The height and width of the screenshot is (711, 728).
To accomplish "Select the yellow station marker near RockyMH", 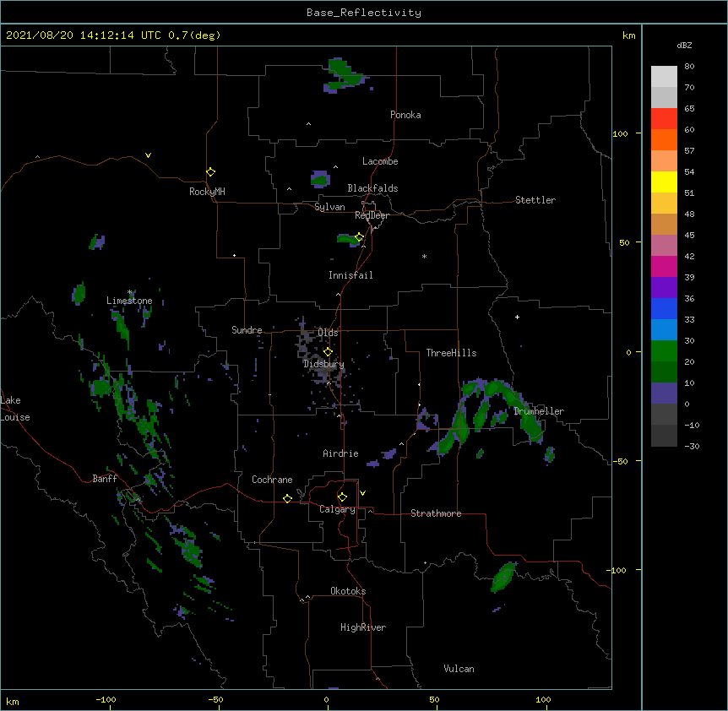I will 210,171.
